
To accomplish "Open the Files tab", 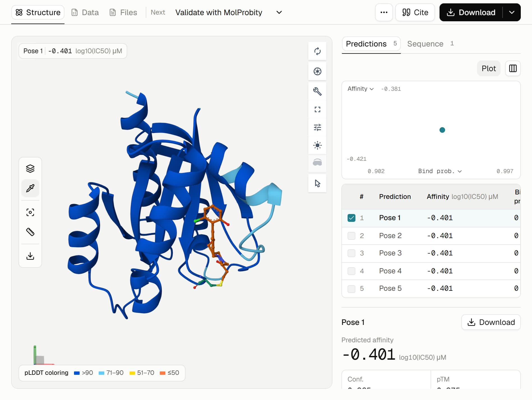I will pyautogui.click(x=123, y=12).
